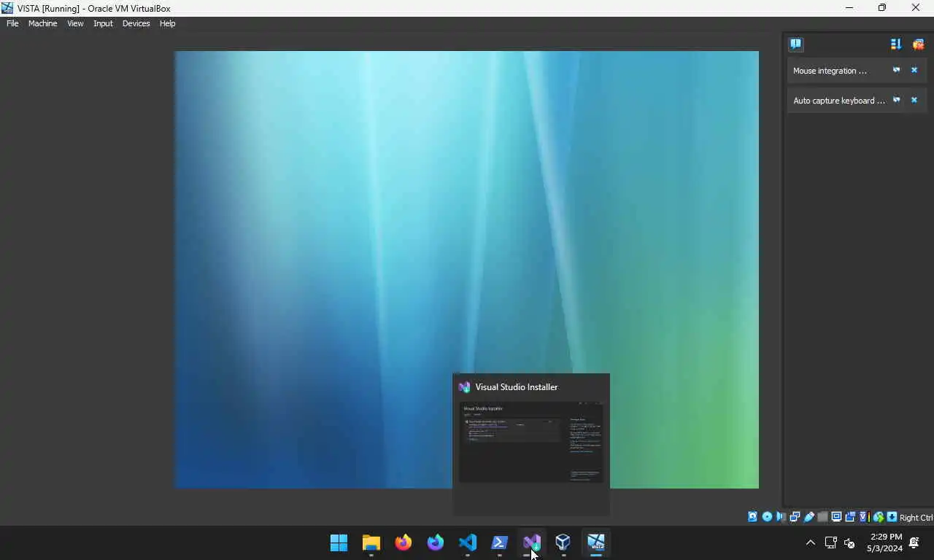Click the shared folders status icon
This screenshot has height=560, width=934.
822,517
